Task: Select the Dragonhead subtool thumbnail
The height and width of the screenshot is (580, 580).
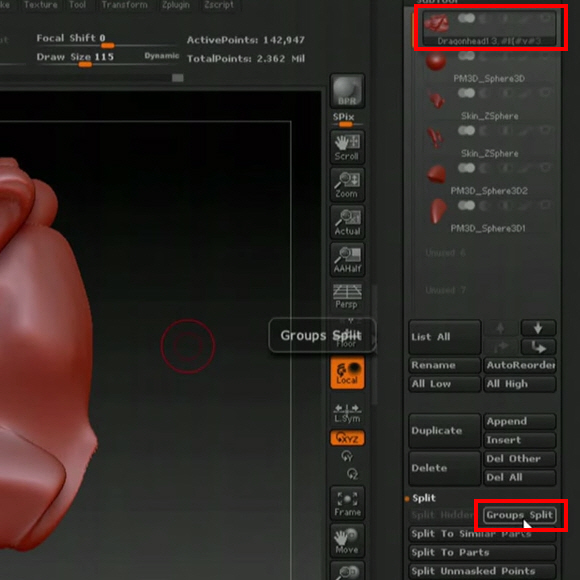Action: pos(436,23)
